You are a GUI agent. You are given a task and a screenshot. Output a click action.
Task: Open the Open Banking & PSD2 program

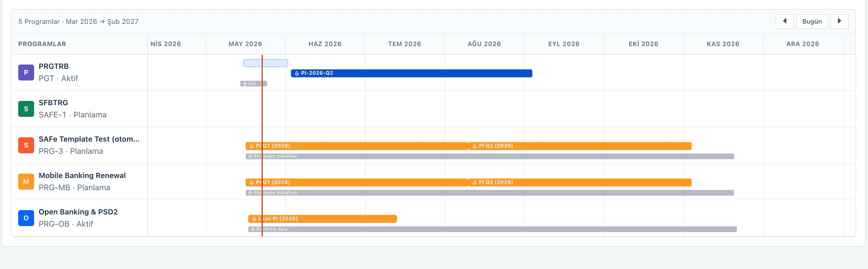[78, 212]
